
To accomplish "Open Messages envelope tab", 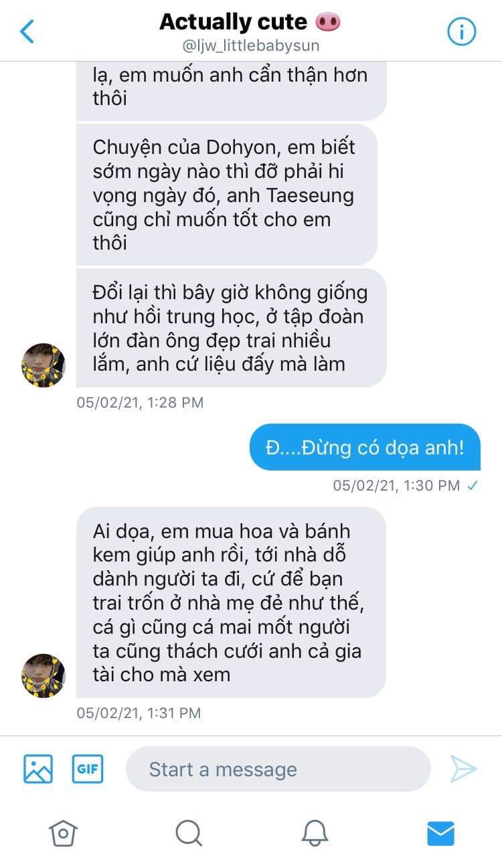I will pyautogui.click(x=440, y=834).
